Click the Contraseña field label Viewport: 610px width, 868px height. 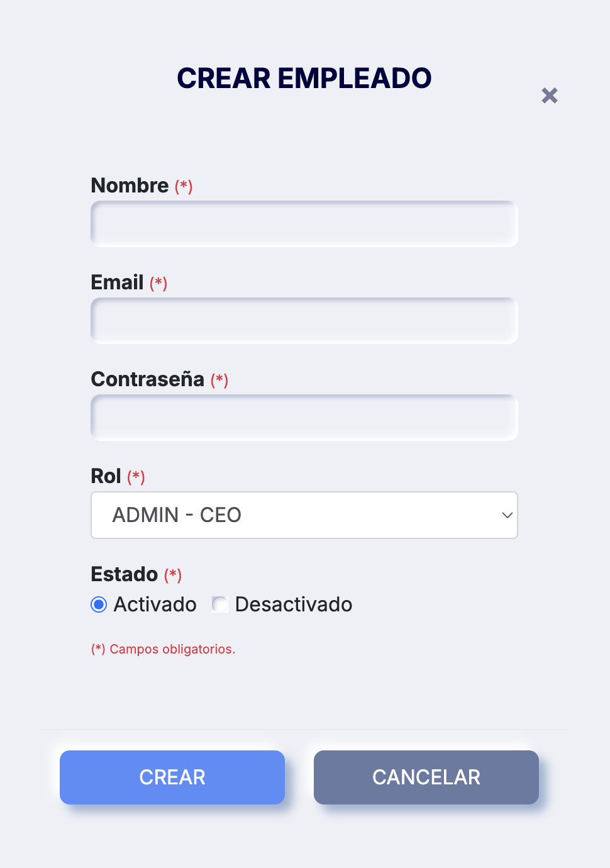click(148, 379)
